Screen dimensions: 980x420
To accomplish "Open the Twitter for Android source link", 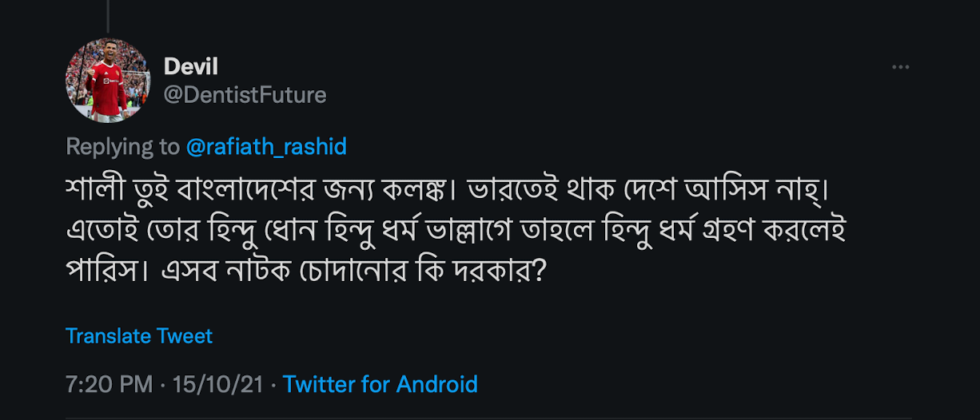I will click(x=380, y=384).
